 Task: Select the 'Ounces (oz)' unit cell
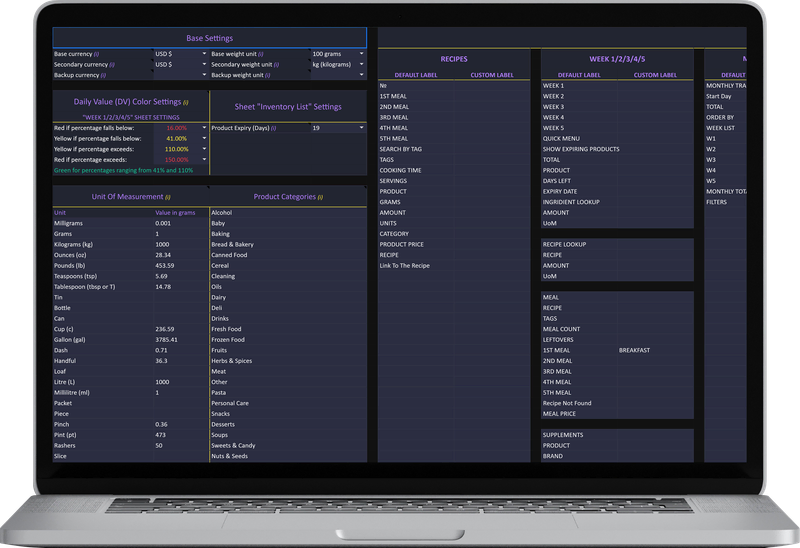click(70, 255)
